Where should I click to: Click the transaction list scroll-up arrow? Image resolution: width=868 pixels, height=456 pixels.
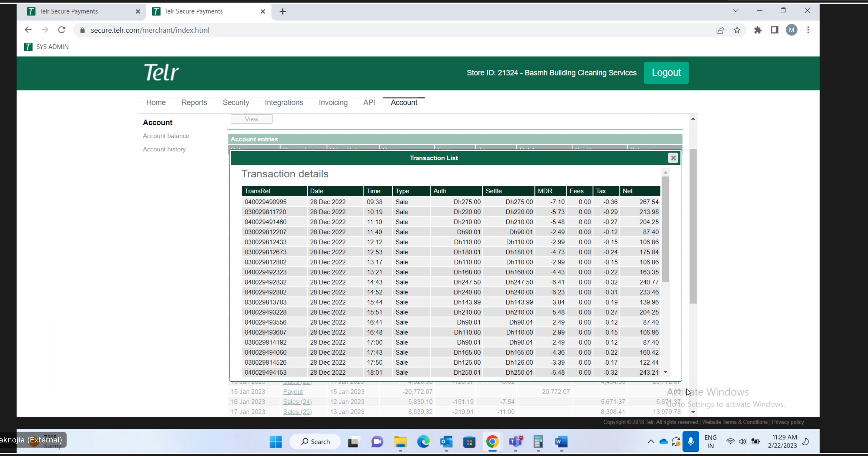(x=665, y=173)
